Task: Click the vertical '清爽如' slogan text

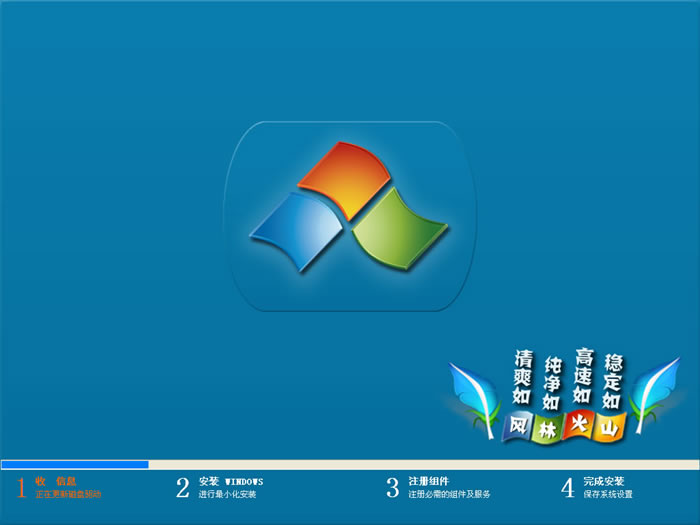Action: (522, 377)
